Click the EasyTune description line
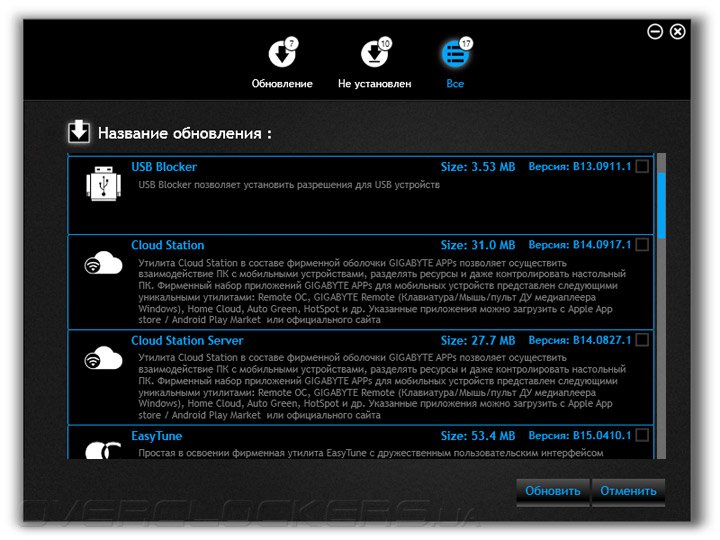720x540 pixels. 371,453
